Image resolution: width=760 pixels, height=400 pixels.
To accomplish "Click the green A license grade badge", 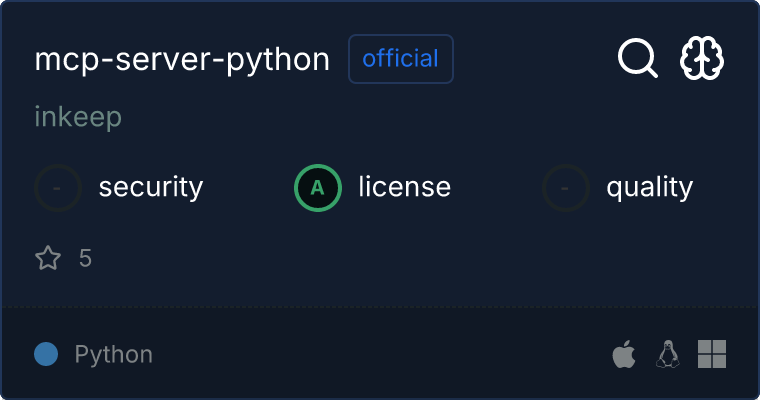I will pyautogui.click(x=318, y=187).
